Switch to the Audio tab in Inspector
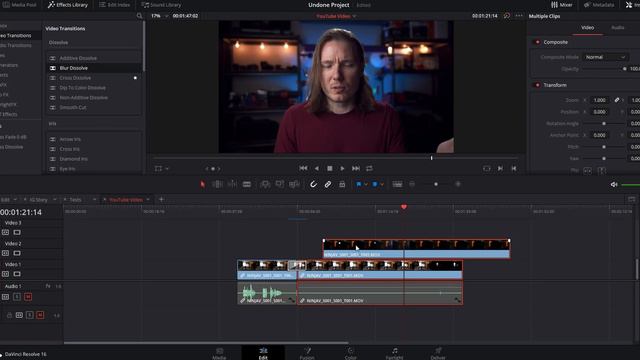640x360 pixels. pos(618,27)
